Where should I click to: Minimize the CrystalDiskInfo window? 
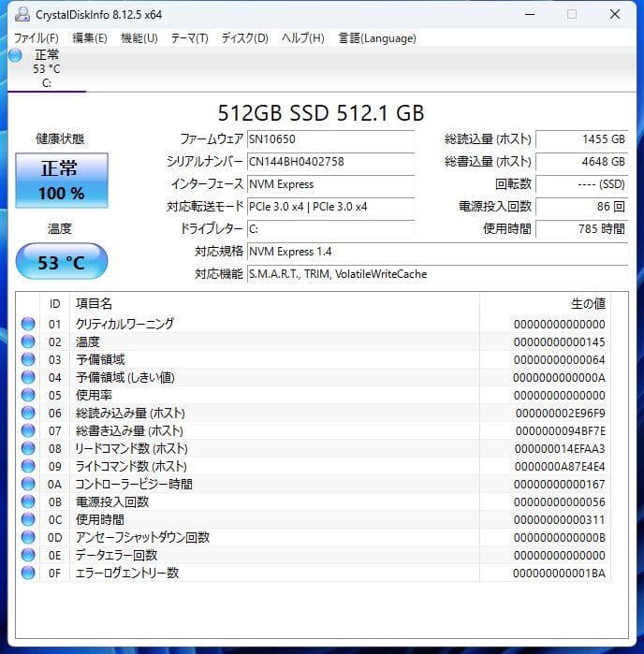[x=530, y=14]
